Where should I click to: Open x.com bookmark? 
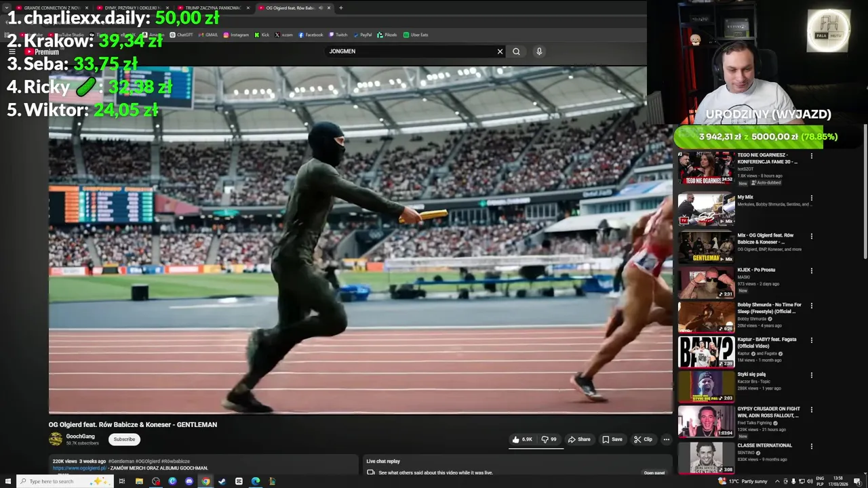(283, 35)
